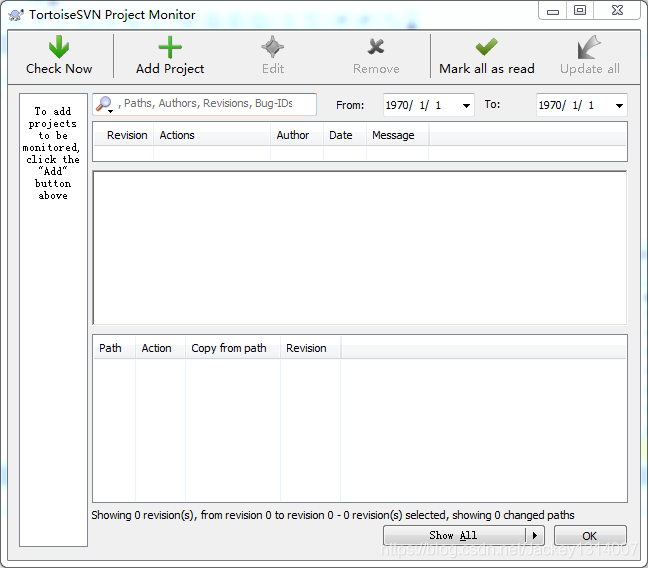Click the OK button
The height and width of the screenshot is (568, 648).
pyautogui.click(x=590, y=536)
